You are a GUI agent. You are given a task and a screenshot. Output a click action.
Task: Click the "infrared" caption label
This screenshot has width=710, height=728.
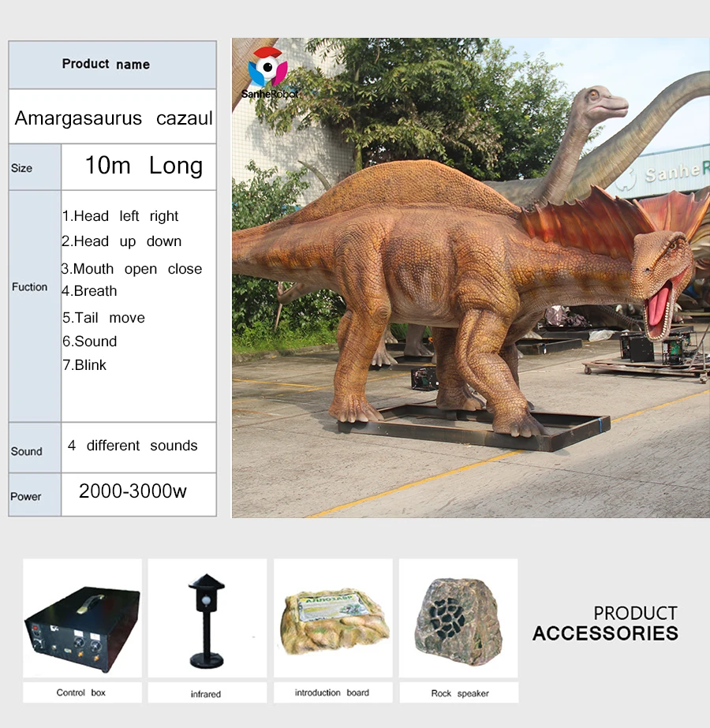pyautogui.click(x=206, y=694)
